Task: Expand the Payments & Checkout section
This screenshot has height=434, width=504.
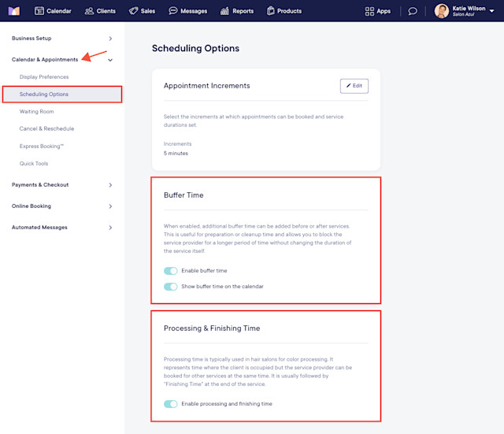Action: point(62,185)
